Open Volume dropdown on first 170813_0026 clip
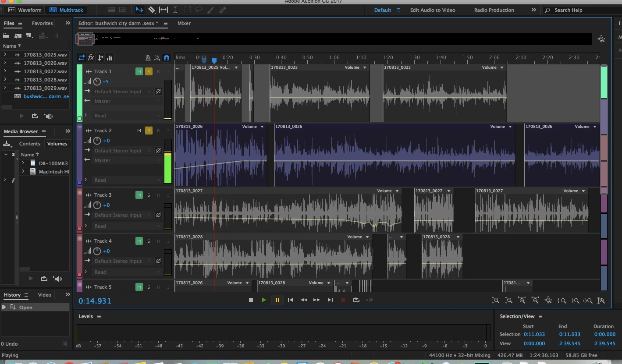The width and height of the screenshot is (622, 364). coord(262,127)
